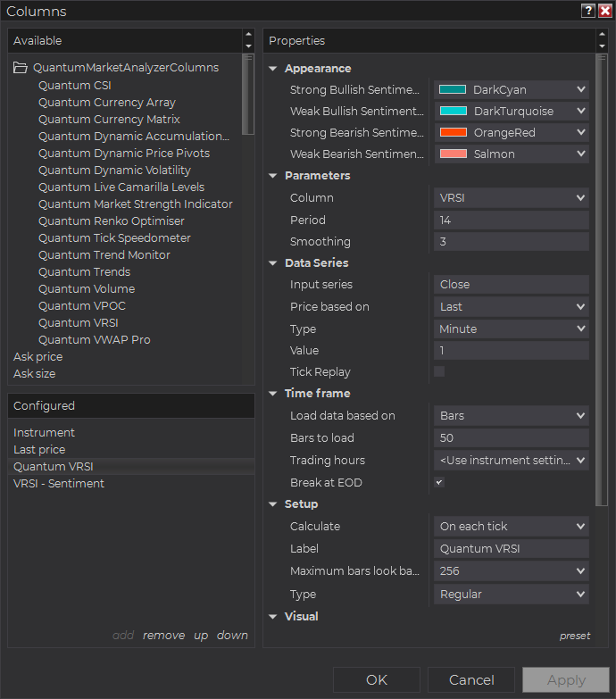Open the Column VRSI dropdown

coord(512,198)
